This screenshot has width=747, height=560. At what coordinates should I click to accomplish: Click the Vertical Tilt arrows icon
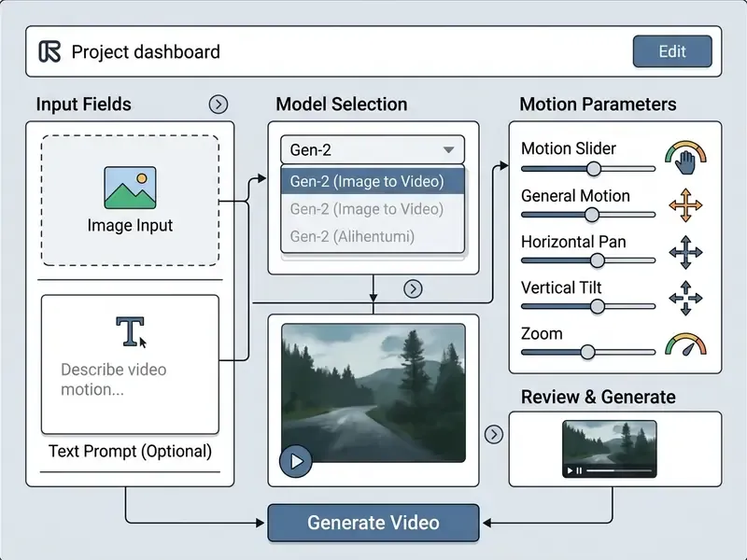[685, 298]
